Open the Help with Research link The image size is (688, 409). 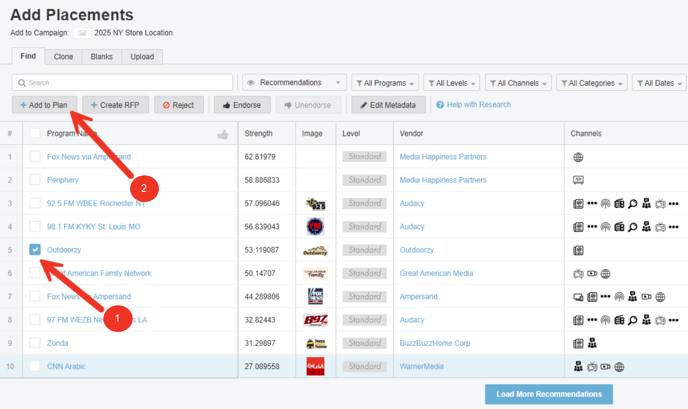click(479, 105)
